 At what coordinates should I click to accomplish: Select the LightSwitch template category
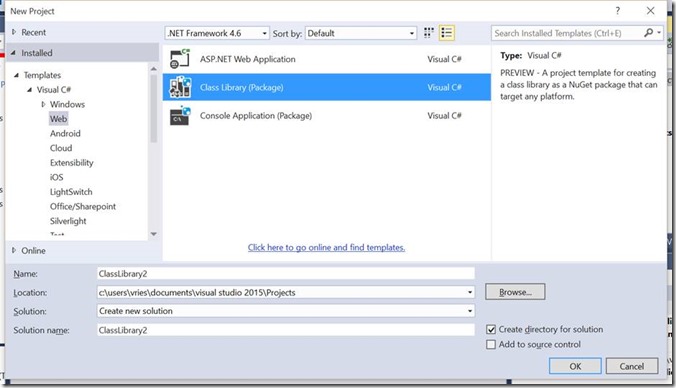click(71, 192)
